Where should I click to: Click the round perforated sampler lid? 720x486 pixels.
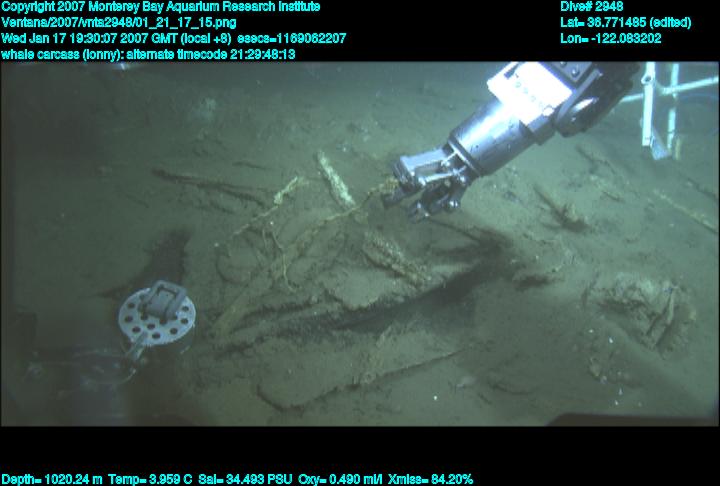pos(157,315)
